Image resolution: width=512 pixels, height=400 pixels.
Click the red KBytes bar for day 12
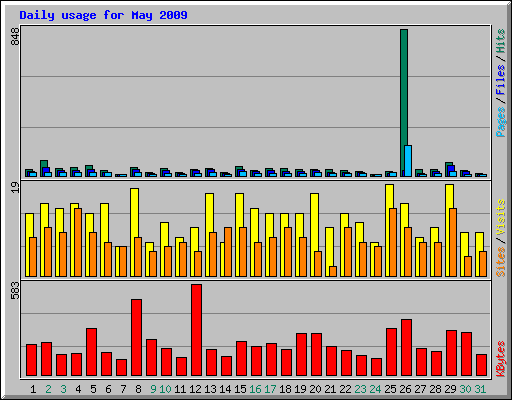point(196,330)
